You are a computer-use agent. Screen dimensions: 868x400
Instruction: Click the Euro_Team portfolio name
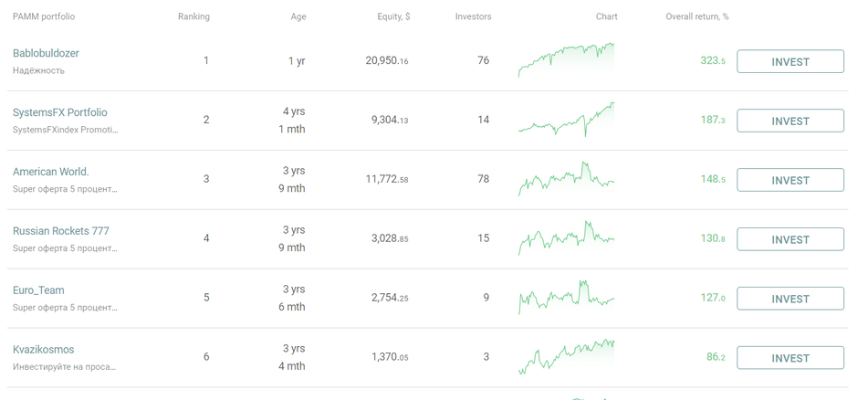pos(38,290)
